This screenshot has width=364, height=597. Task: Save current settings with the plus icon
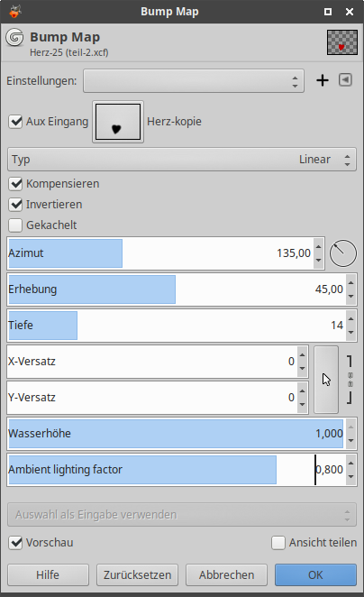click(x=323, y=80)
